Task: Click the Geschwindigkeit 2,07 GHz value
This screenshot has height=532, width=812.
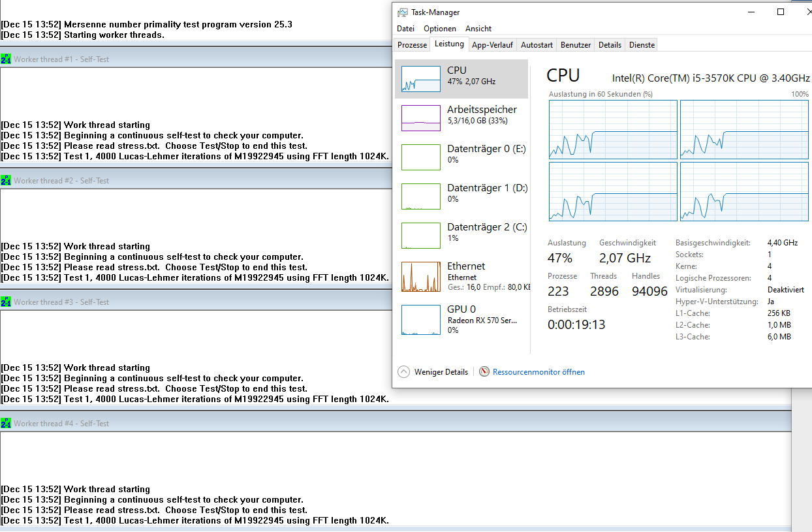Action: click(x=625, y=258)
